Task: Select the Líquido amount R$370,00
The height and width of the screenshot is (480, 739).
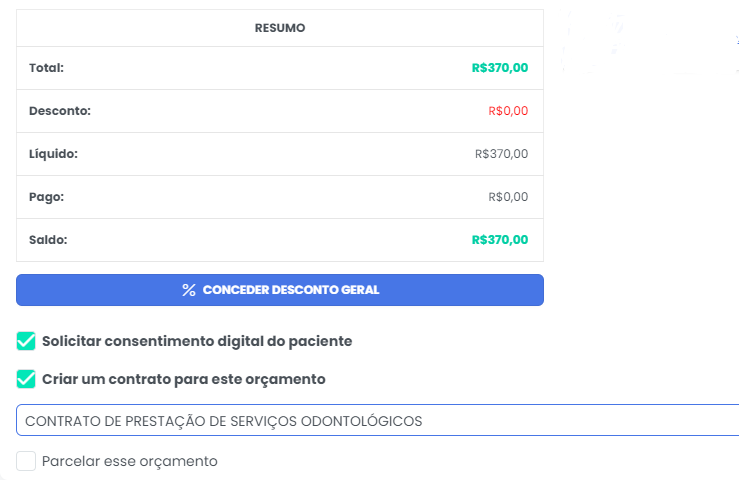Action: point(501,154)
